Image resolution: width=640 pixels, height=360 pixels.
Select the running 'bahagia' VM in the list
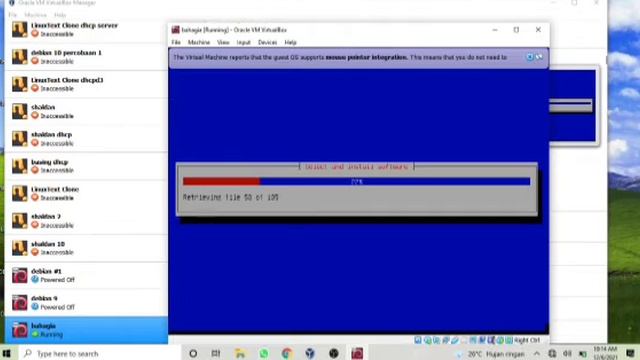86,330
